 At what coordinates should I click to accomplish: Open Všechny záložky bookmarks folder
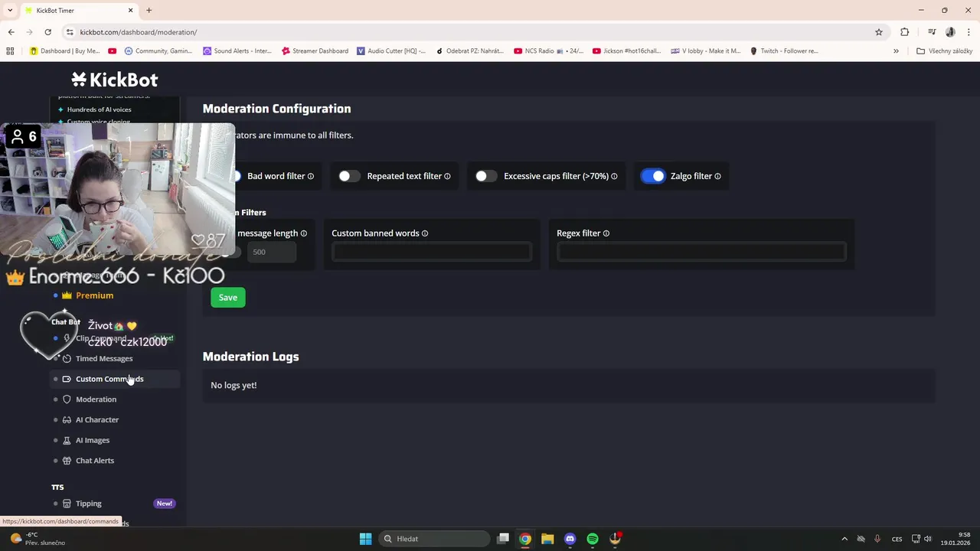[x=944, y=51]
